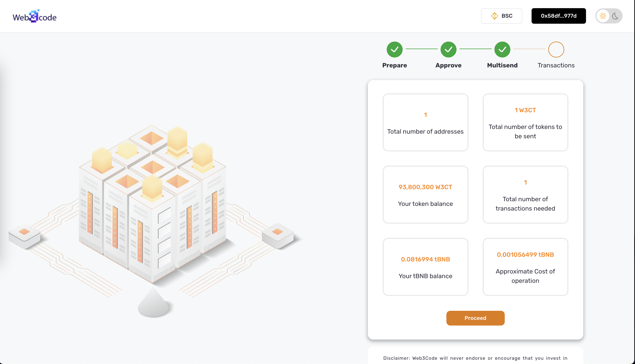Click the '93,800,300 W3CT' token balance value
Screen dimensions: 635x364
point(425,187)
